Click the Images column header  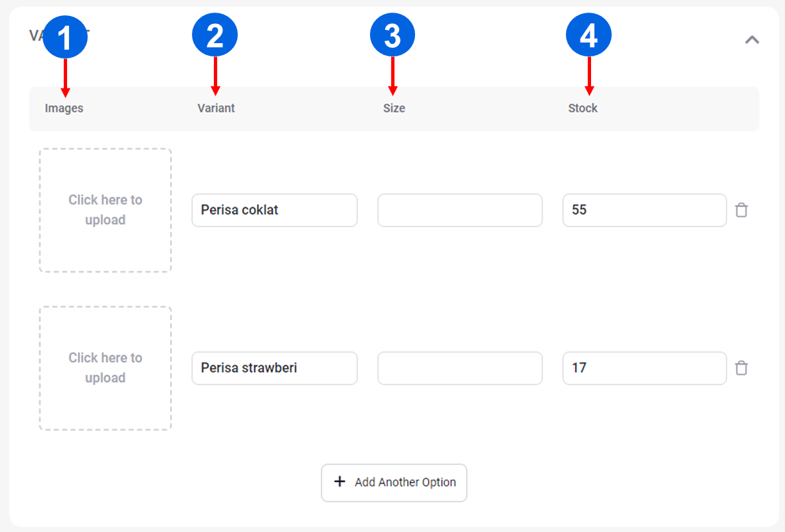[x=64, y=108]
